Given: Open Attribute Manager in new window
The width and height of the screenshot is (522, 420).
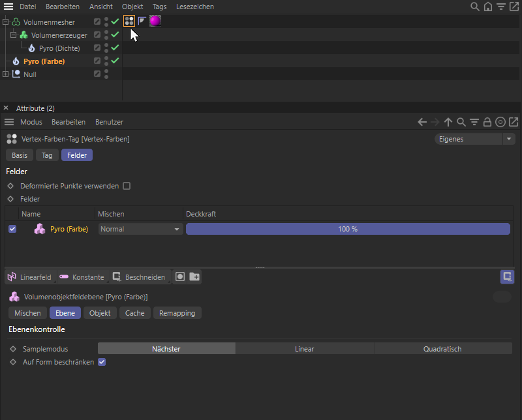Looking at the screenshot, I should pyautogui.click(x=514, y=122).
